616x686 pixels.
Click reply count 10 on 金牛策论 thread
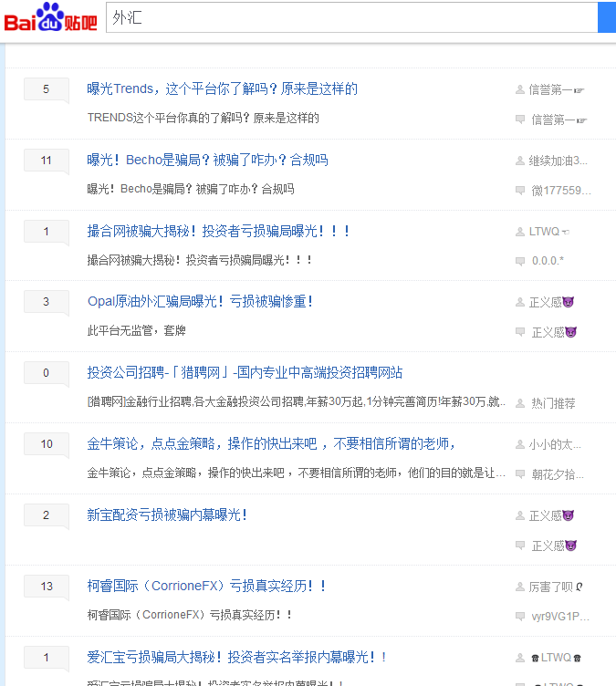pyautogui.click(x=46, y=444)
